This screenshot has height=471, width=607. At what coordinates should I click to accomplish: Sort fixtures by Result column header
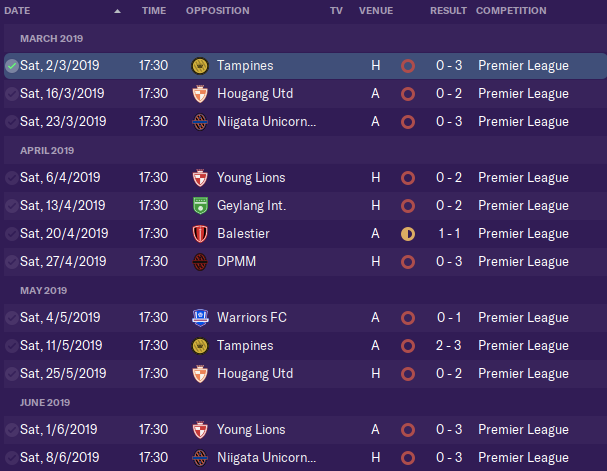[x=448, y=10]
